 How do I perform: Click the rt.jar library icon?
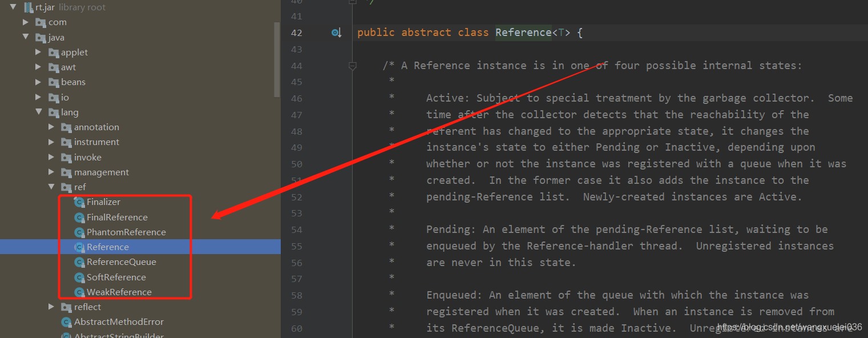(x=28, y=7)
